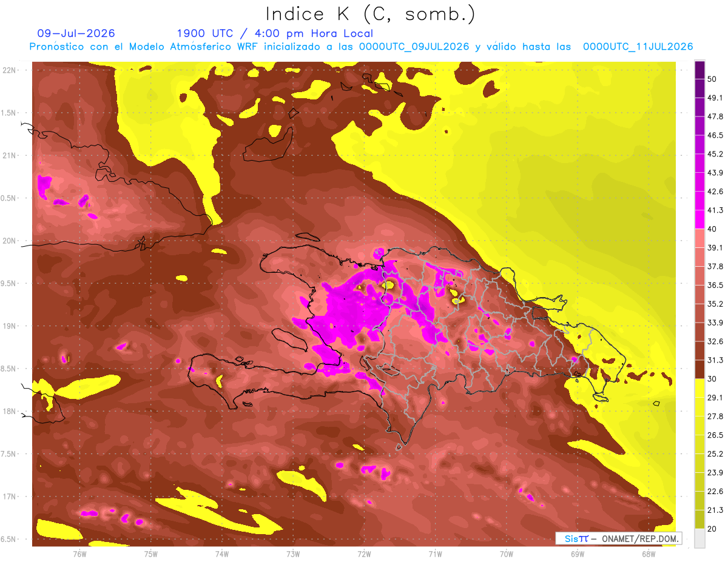Click the light gray colorbar segment below 20
This screenshot has width=728, height=562.
699,538
